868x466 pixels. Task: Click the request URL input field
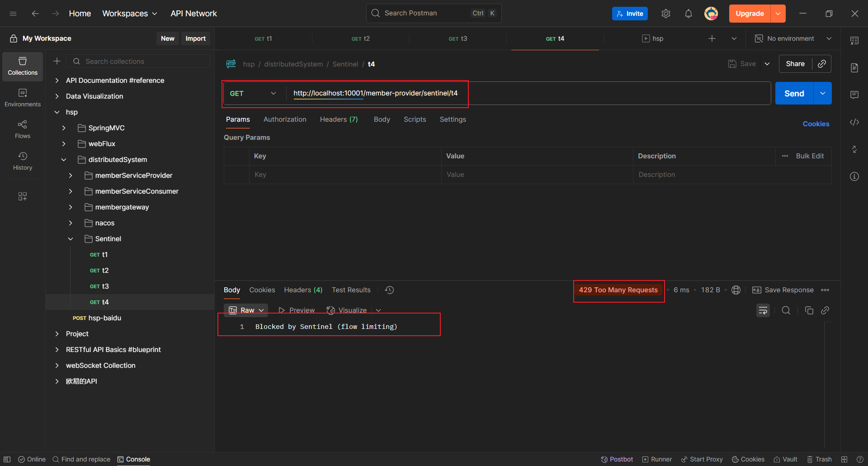tap(524, 93)
